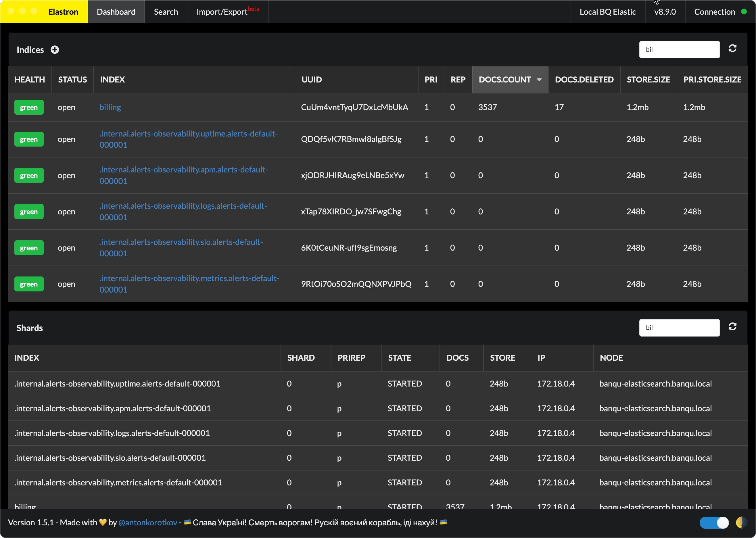756x538 pixels.
Task: Click the yellow heart icon in footer
Action: 103,522
